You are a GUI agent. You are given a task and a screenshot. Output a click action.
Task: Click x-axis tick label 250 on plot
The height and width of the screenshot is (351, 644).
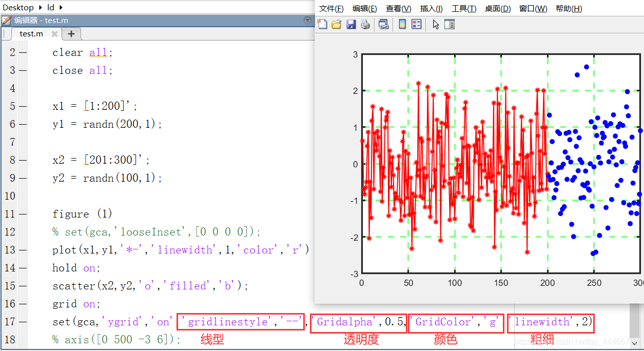click(x=594, y=283)
